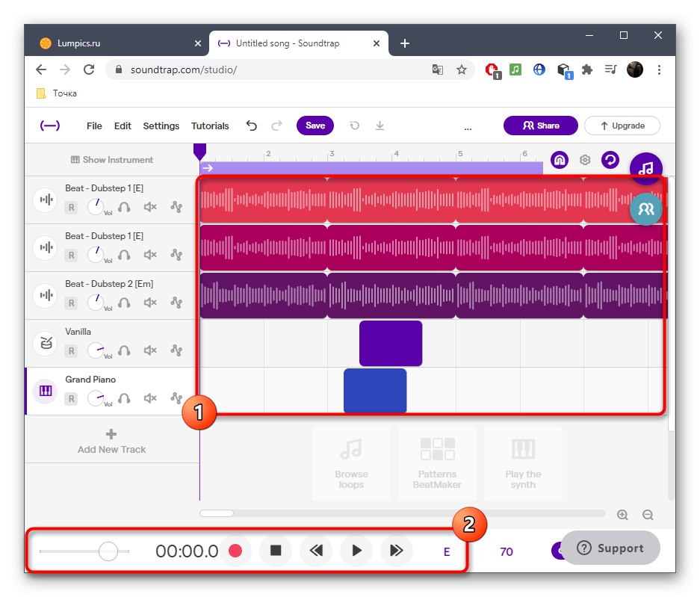Rewind to the beginning
The image size is (700, 597).
[316, 551]
